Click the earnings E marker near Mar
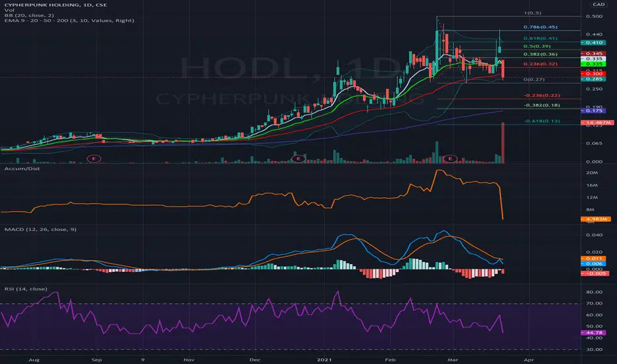This screenshot has height=364, width=617. (450, 159)
